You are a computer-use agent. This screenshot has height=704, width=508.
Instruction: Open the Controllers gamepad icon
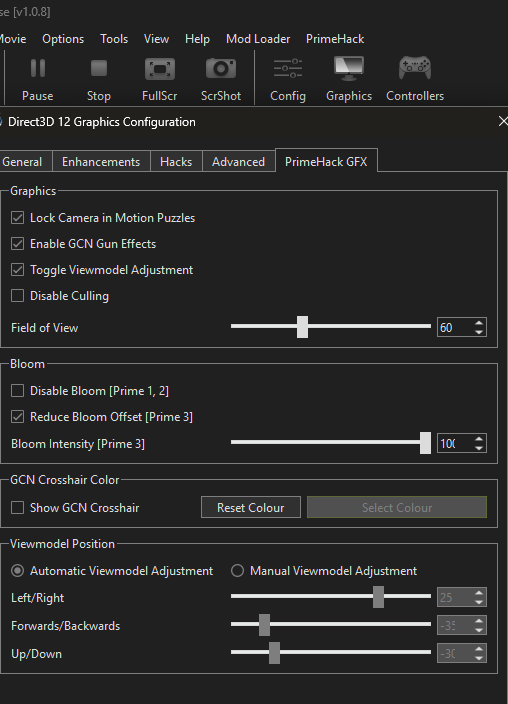click(415, 69)
